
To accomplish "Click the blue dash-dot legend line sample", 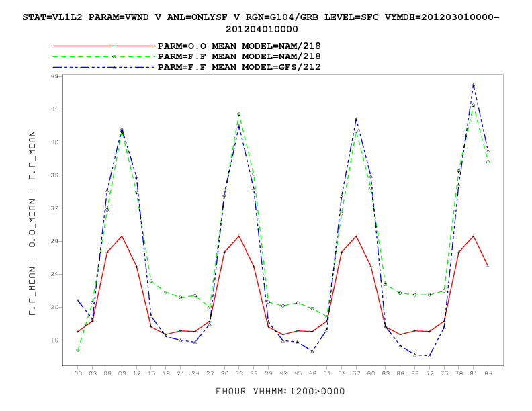I will (x=104, y=67).
